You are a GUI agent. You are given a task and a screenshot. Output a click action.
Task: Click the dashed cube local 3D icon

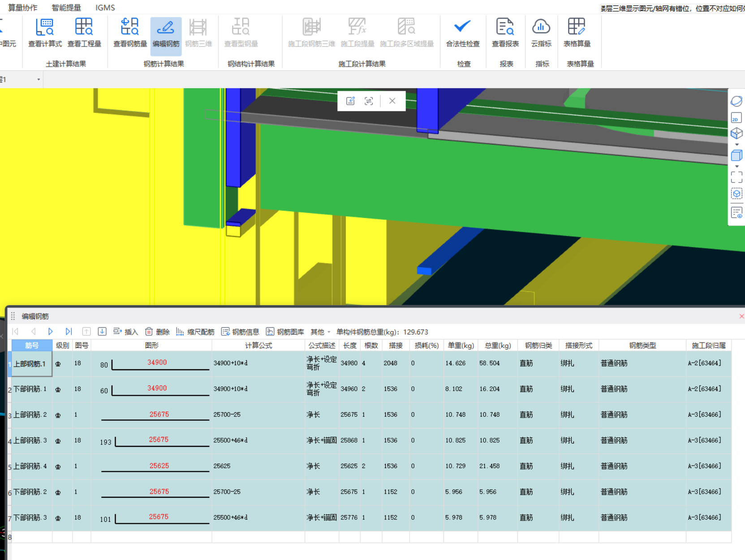(x=736, y=194)
